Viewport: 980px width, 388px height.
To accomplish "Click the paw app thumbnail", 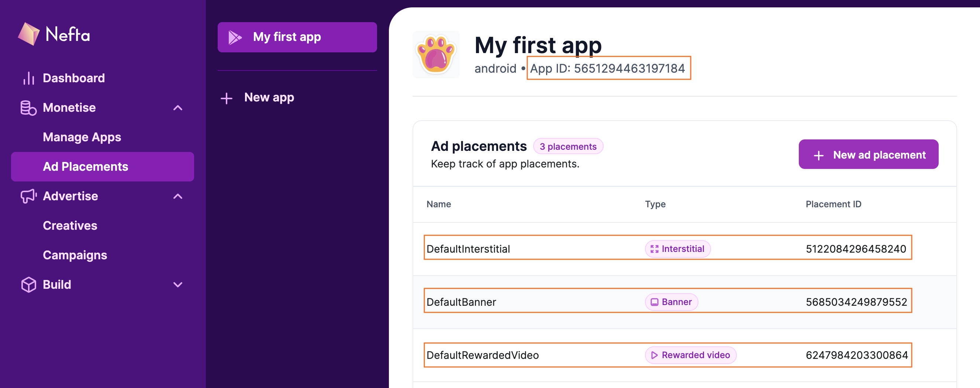I will click(436, 55).
